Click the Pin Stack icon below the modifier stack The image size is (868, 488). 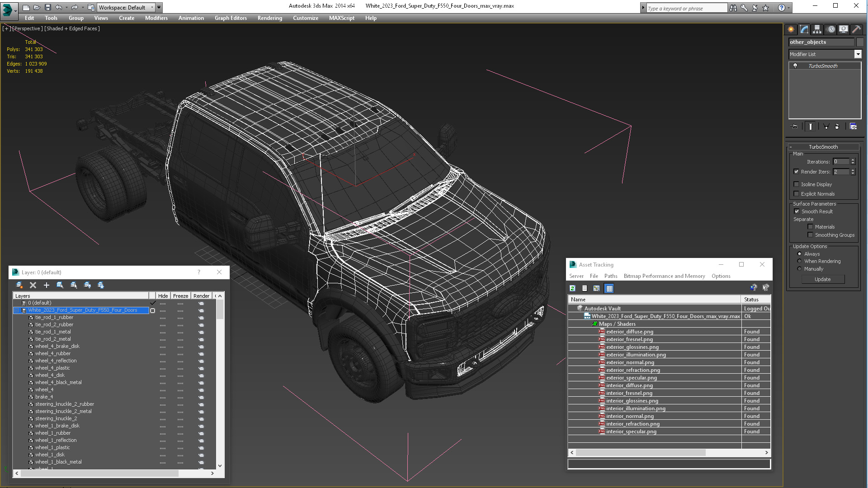[x=795, y=127]
